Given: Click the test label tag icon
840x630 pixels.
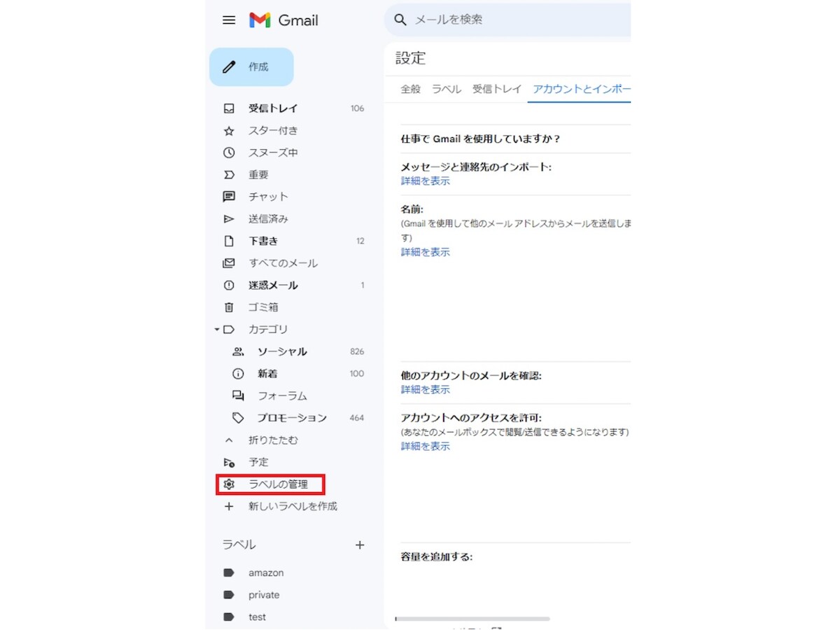Looking at the screenshot, I should [229, 617].
